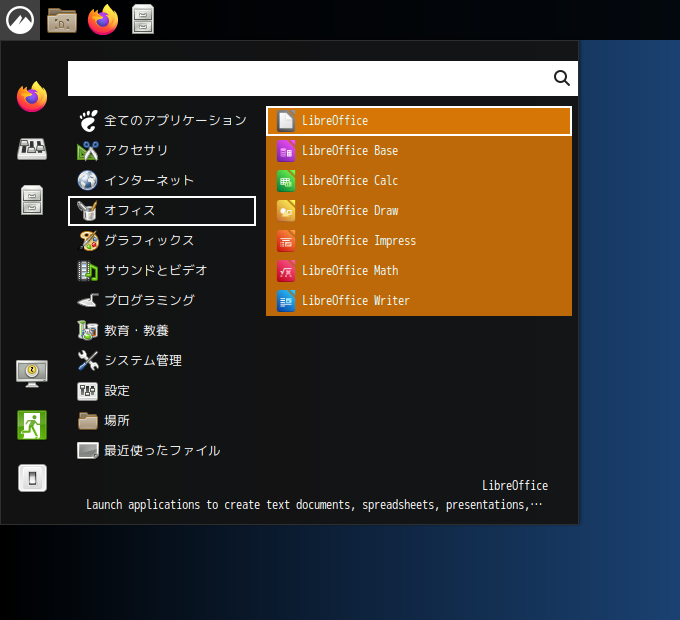The height and width of the screenshot is (620, 680).
Task: Click the LibreOffice Calc green icon
Action: [286, 181]
